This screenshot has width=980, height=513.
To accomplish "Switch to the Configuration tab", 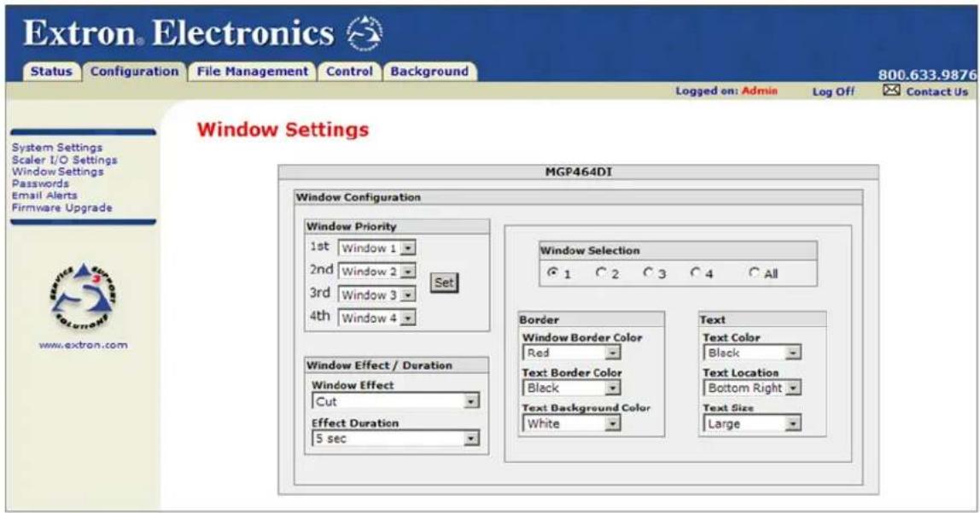I will click(x=134, y=71).
